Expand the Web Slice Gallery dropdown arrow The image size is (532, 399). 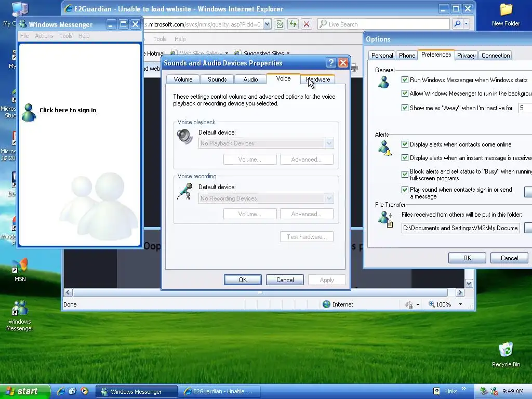tap(227, 54)
